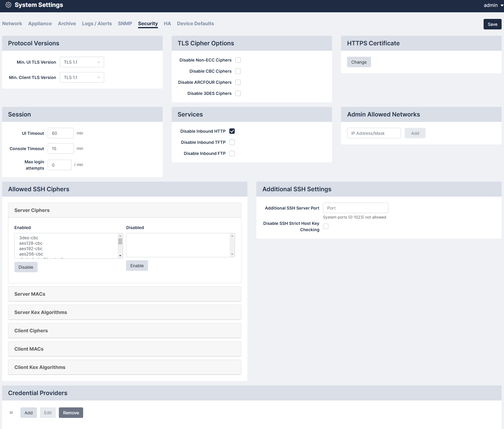Click Change under HTTPS Certificate
The height and width of the screenshot is (429, 504).
[x=359, y=62]
